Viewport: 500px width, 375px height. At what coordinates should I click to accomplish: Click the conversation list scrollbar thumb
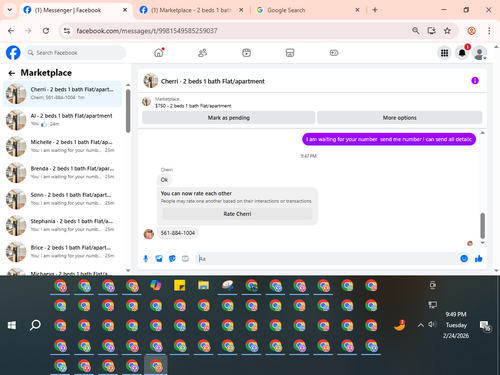pos(128,111)
